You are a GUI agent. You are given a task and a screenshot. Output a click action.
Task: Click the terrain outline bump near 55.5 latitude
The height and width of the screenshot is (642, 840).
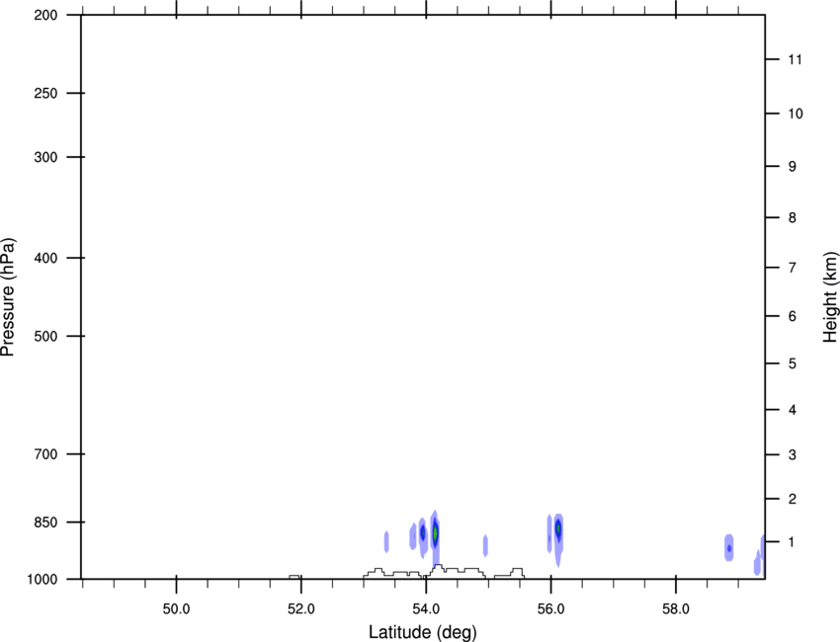[x=517, y=573]
